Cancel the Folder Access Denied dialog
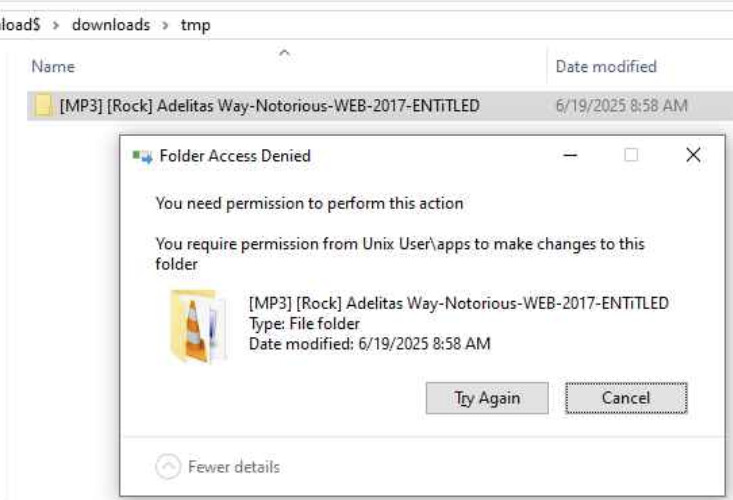The height and width of the screenshot is (500, 733). click(626, 398)
